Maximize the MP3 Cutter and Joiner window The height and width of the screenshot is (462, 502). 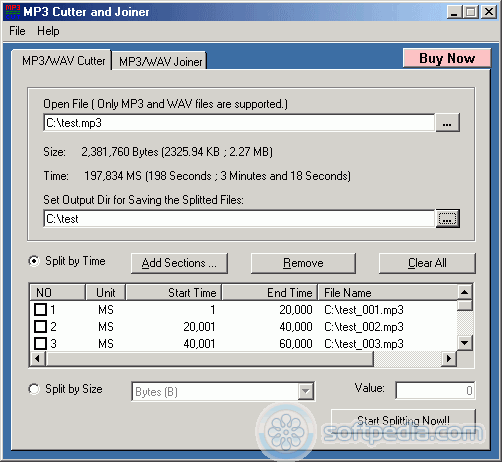(x=471, y=12)
